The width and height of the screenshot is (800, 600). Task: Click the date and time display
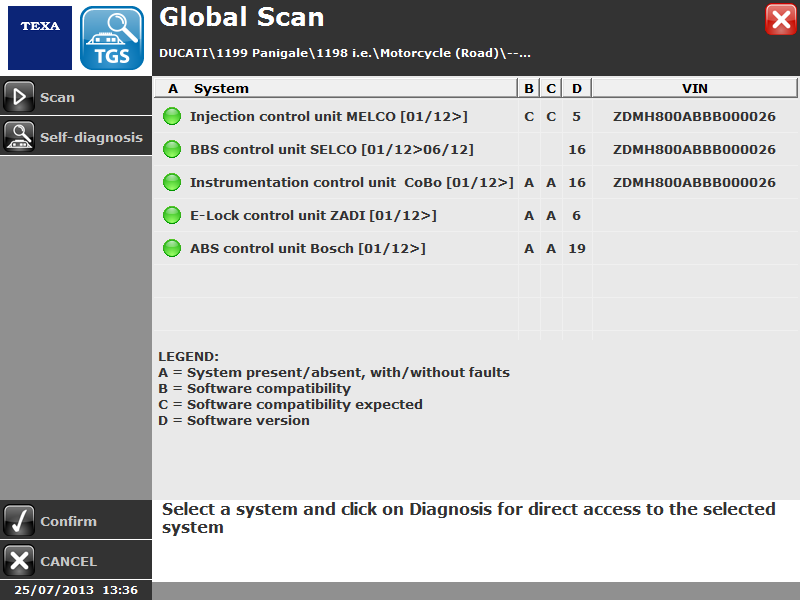click(76, 590)
